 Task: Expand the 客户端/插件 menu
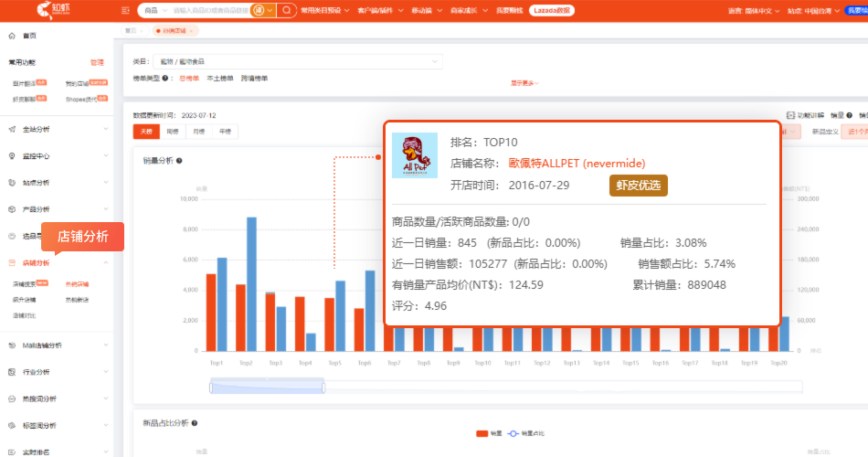380,11
